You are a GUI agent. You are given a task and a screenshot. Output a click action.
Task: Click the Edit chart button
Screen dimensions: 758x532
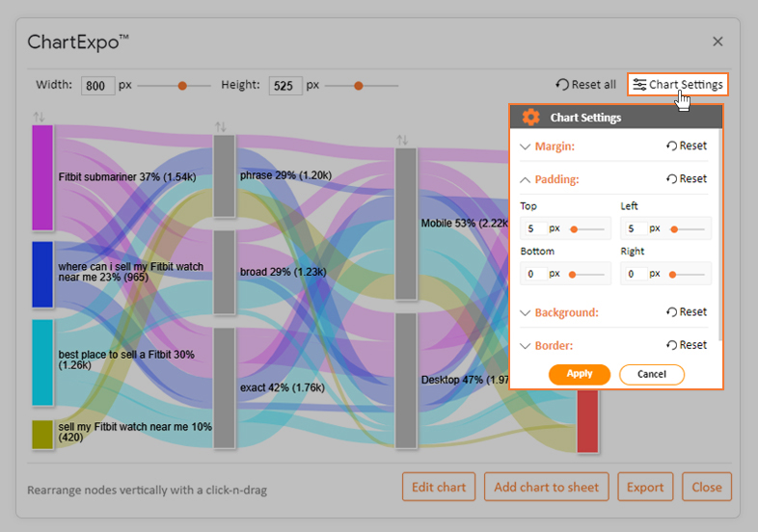(439, 487)
